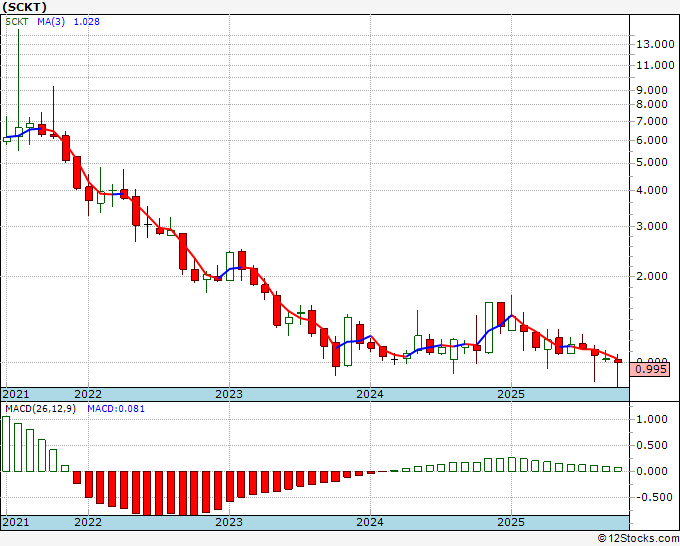Click the (SCKT) ticker title at top
Image resolution: width=680 pixels, height=546 pixels.
[26, 7]
